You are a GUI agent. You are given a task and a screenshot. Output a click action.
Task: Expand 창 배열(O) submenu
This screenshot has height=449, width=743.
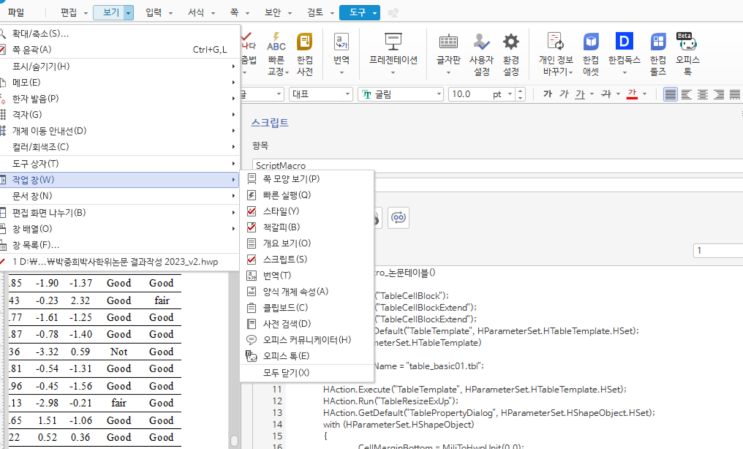click(x=118, y=229)
